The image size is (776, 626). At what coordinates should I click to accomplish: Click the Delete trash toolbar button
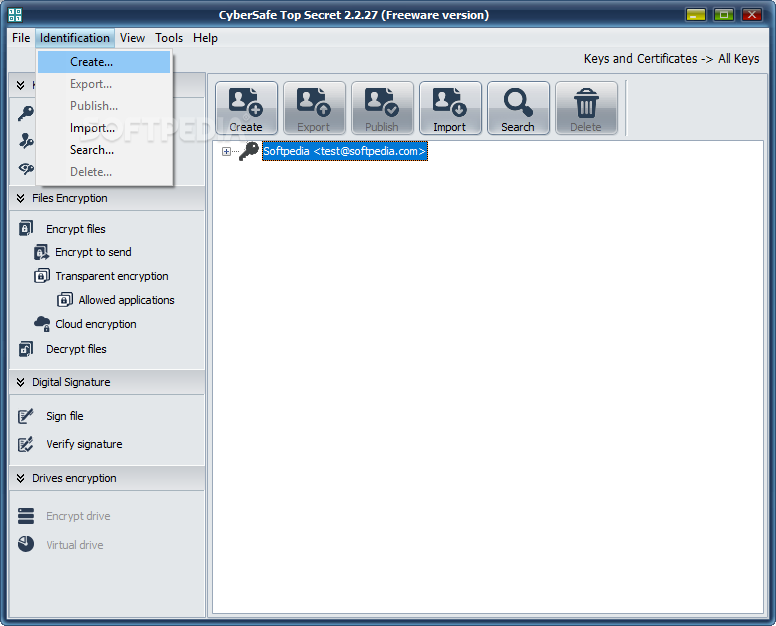(x=586, y=108)
